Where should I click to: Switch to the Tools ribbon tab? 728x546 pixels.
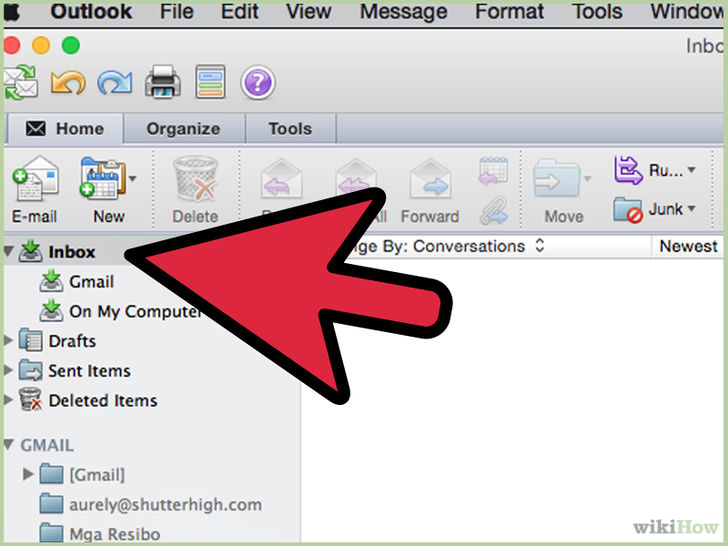[x=290, y=129]
